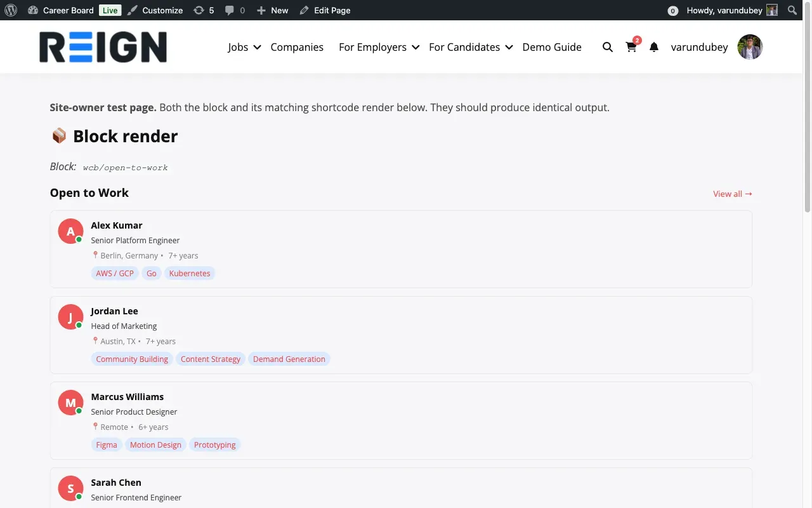Open Marcus Williams' profile name

coord(128,397)
